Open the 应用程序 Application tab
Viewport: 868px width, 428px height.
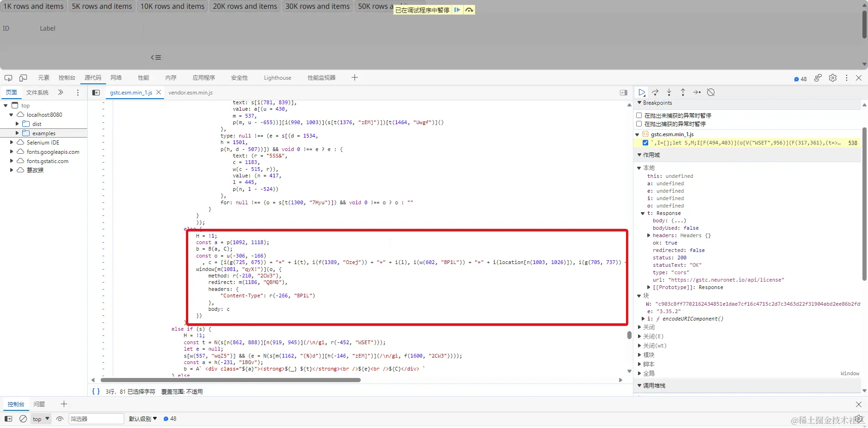pos(204,78)
